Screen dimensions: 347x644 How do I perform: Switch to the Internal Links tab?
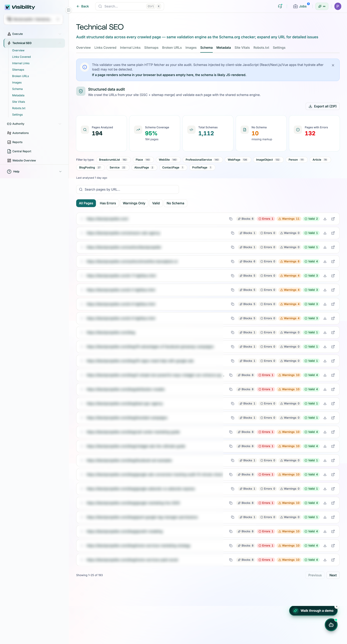130,47
